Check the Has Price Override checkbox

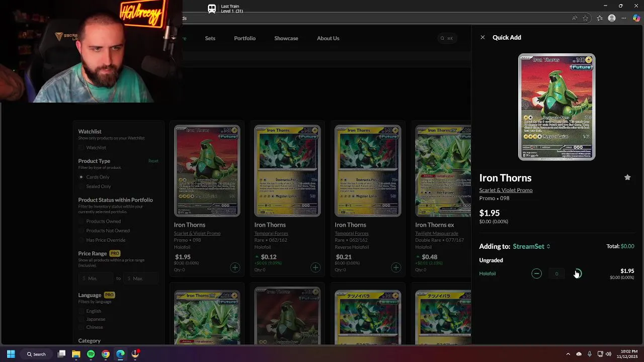pos(82,240)
